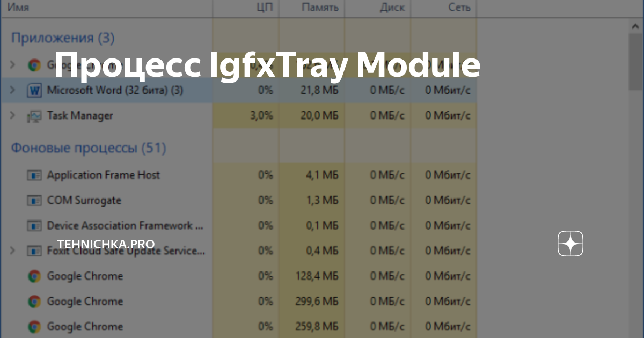Click the 20,0 МБ memory value
This screenshot has height=338, width=644.
[319, 115]
